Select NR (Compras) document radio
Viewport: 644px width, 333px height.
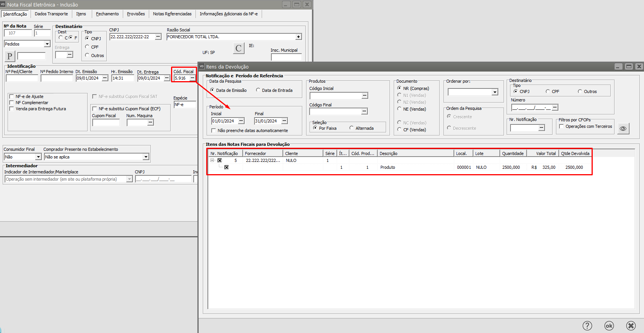click(399, 88)
